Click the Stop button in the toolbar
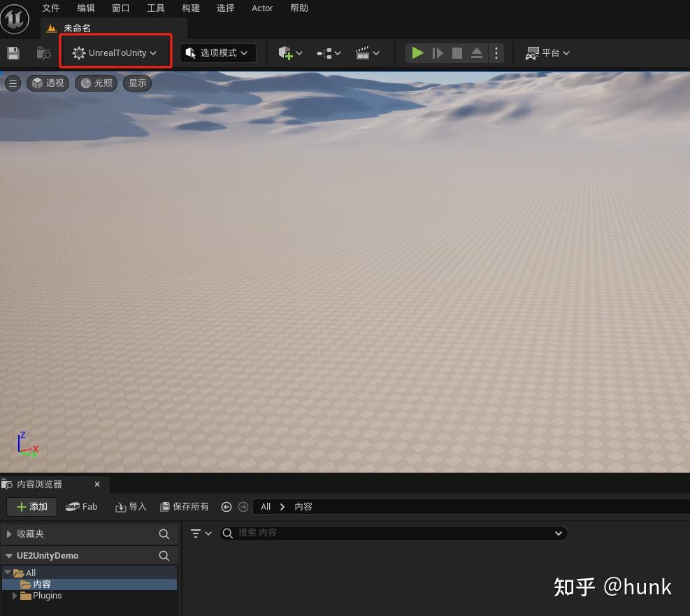 click(x=457, y=52)
